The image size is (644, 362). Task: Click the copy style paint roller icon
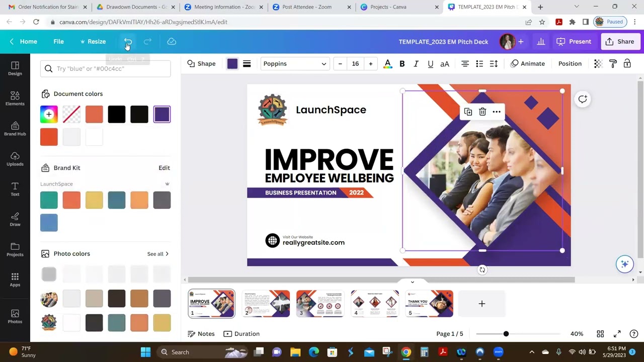(x=613, y=64)
